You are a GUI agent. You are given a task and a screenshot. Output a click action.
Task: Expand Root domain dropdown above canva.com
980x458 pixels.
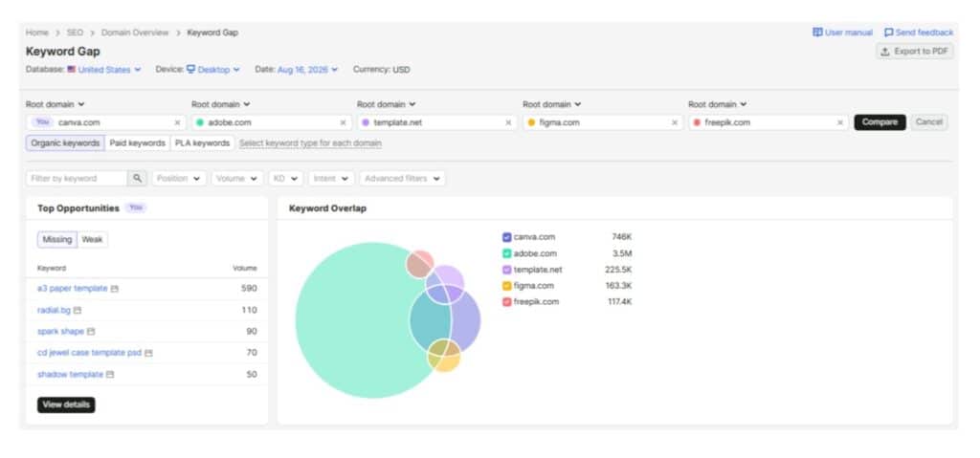[x=56, y=104]
